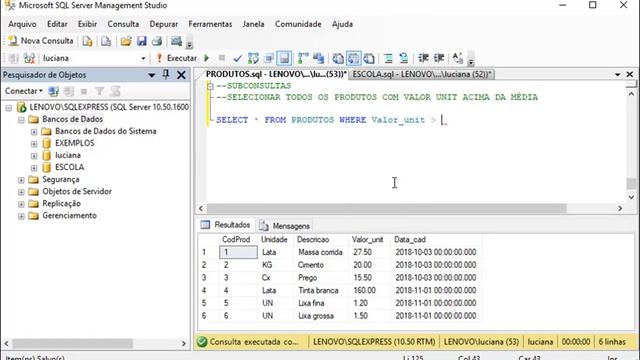Select the PRODUTOS.sql tab

coord(276,74)
